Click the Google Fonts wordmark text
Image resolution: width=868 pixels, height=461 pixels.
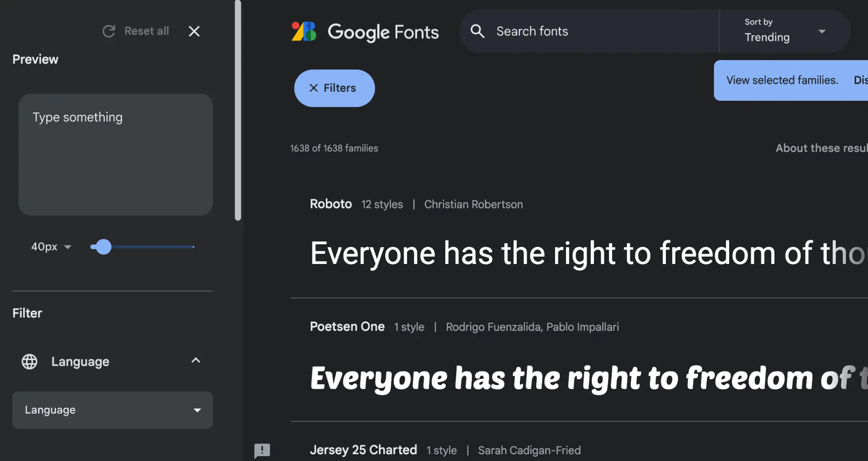(x=383, y=32)
